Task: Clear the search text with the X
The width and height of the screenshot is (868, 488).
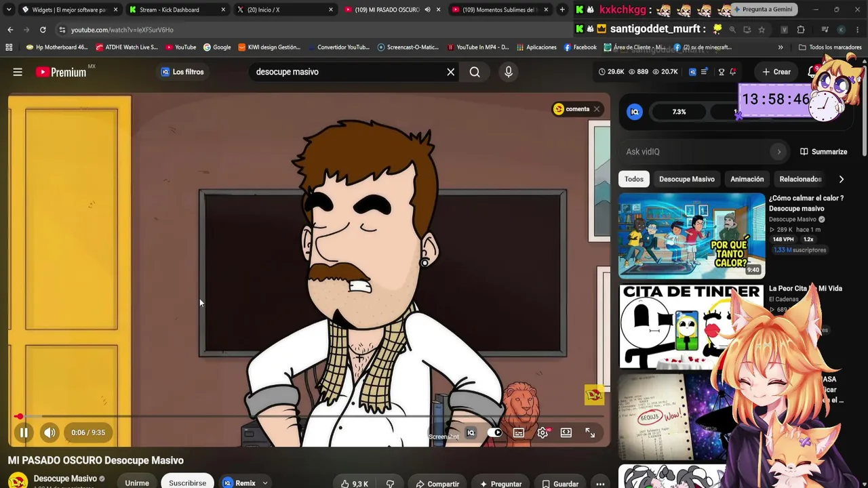Action: [450, 72]
